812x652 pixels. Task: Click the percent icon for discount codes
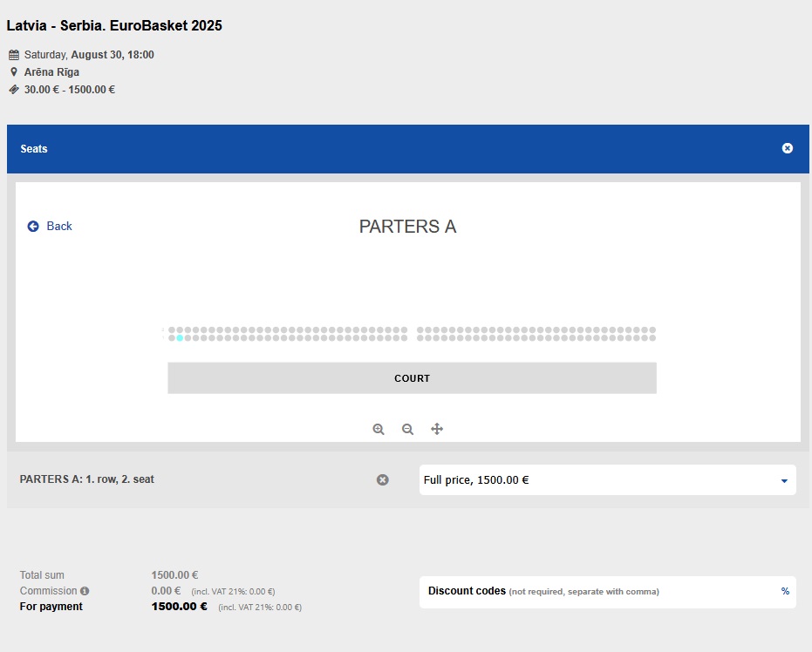click(x=785, y=591)
